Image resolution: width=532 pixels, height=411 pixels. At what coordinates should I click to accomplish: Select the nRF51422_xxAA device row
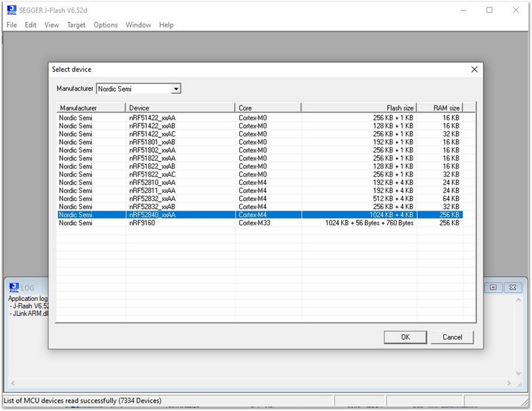260,118
